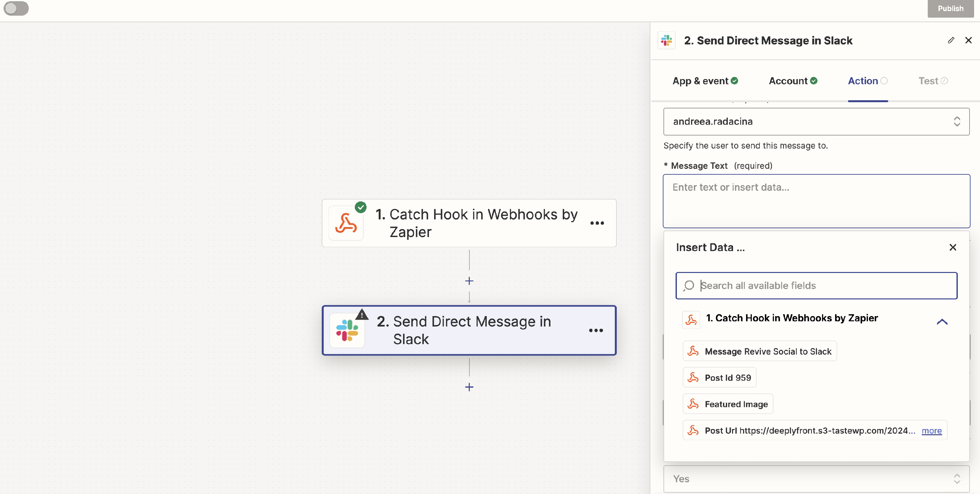Open the Yes dropdown at panel bottom
The height and width of the screenshot is (494, 980).
(x=816, y=479)
